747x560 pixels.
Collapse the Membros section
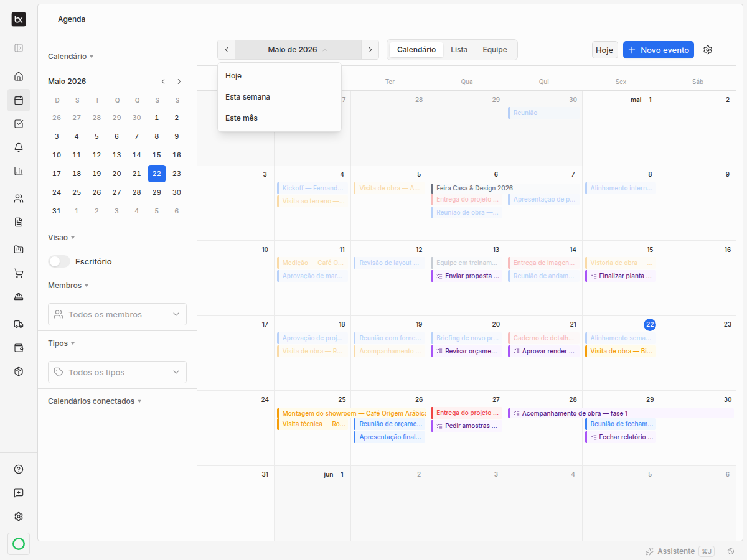coord(68,285)
